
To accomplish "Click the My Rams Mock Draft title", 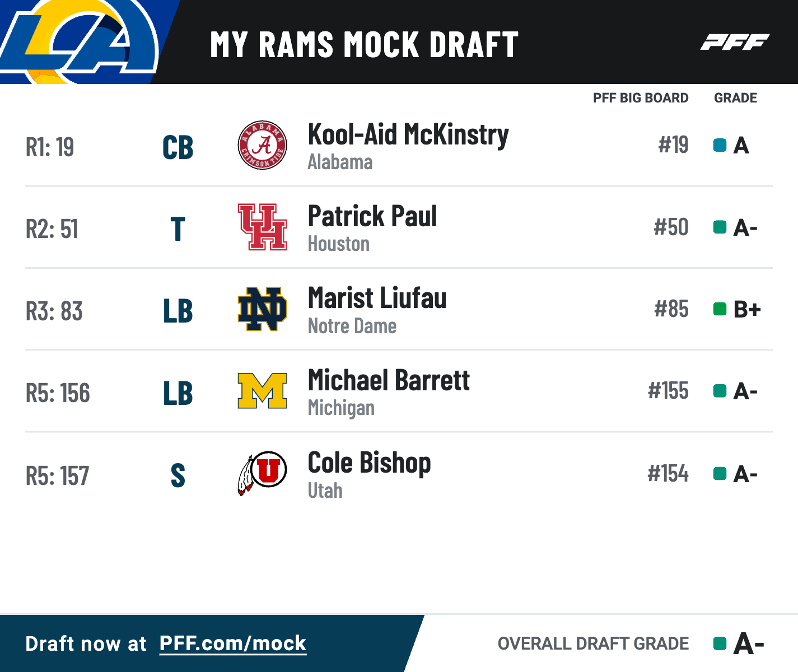I will pyautogui.click(x=364, y=45).
